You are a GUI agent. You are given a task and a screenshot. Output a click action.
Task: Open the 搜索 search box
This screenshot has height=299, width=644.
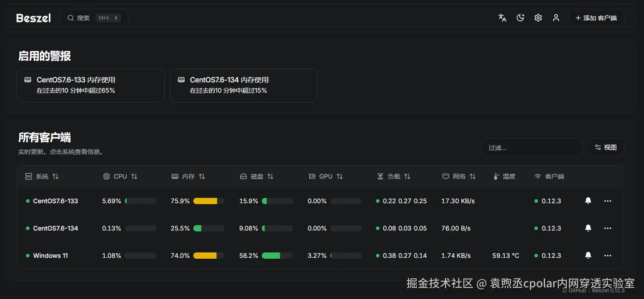tap(94, 18)
